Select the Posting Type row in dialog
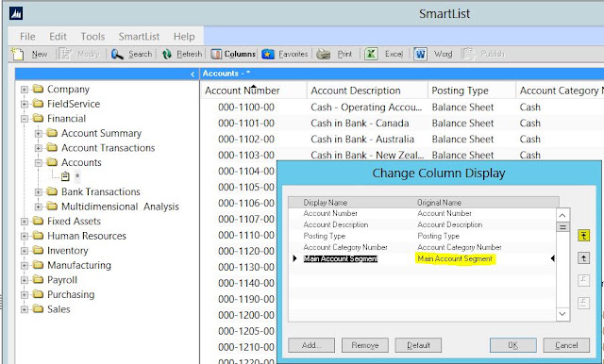 click(x=422, y=236)
